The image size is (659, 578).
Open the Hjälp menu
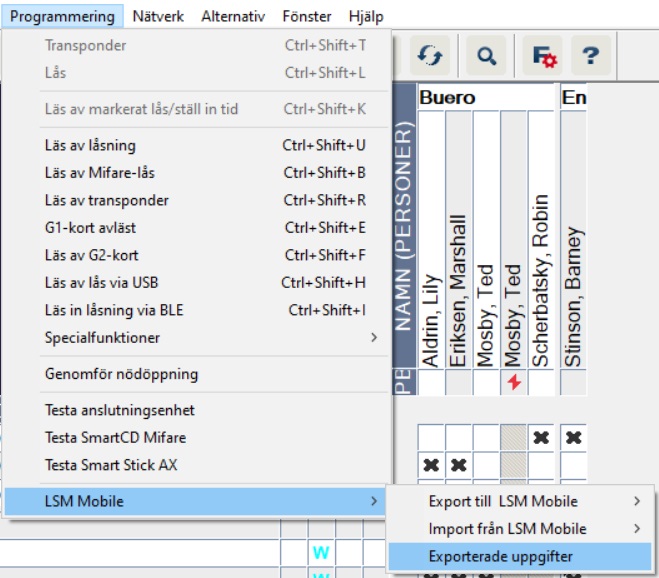364,17
